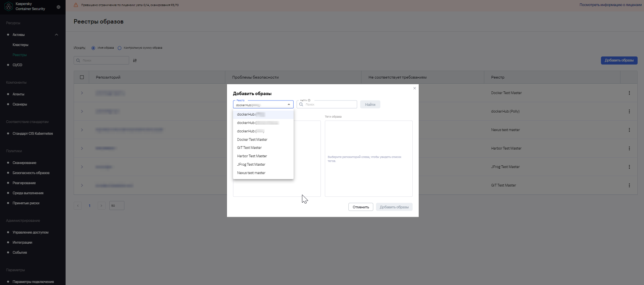
Task: Expand the dockerHub (Polly) table row
Action: (82, 111)
